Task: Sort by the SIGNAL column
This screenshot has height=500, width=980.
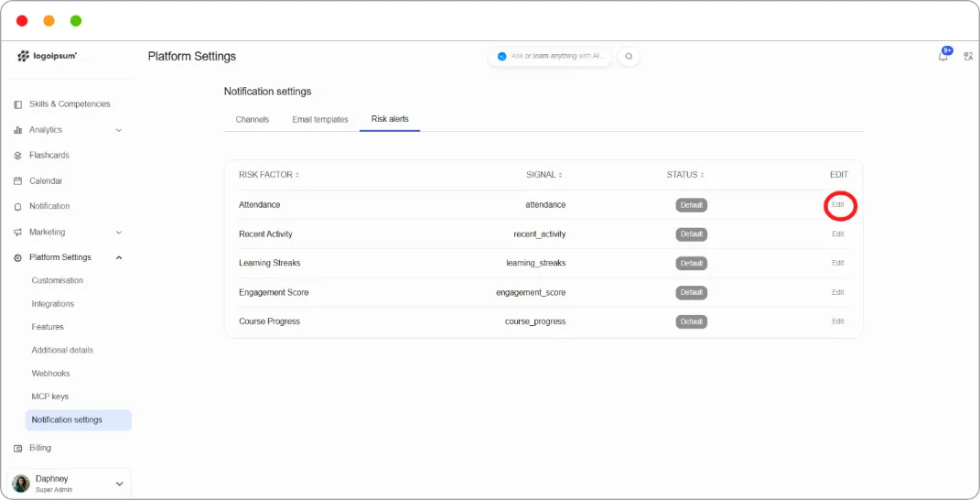Action: pos(544,175)
